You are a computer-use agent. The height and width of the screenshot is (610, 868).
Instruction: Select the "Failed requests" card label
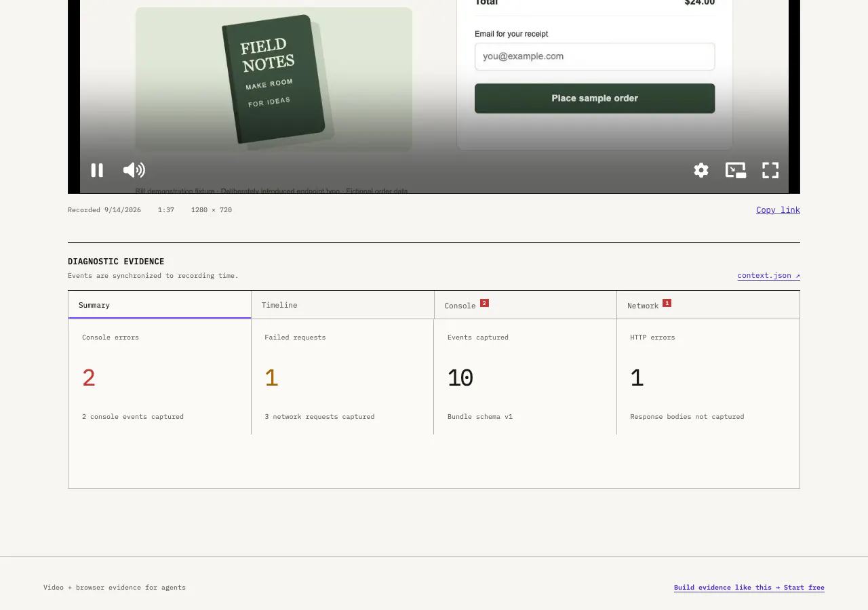tap(295, 338)
